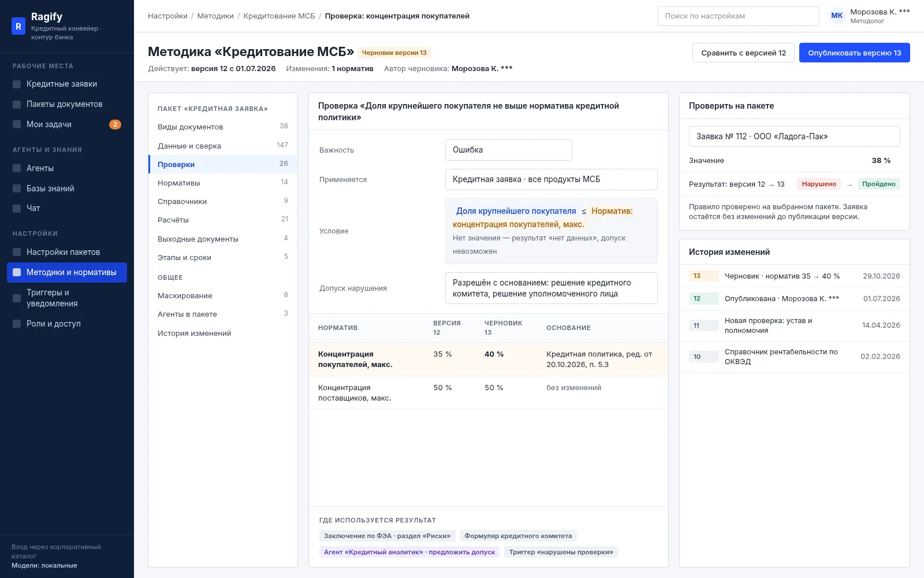This screenshot has width=924, height=578.
Task: Open the Допуск нарушения dropdown
Action: pyautogui.click(x=552, y=288)
